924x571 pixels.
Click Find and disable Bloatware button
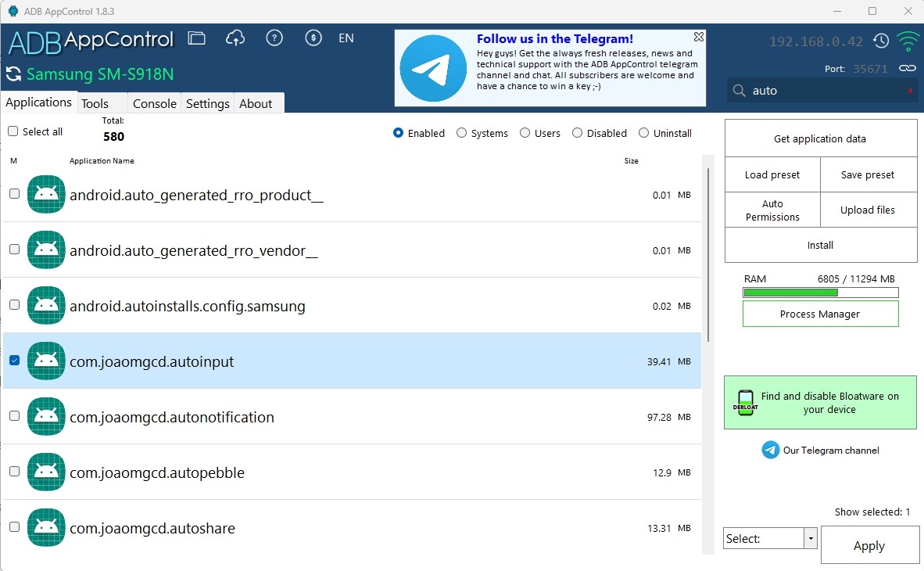pos(820,403)
